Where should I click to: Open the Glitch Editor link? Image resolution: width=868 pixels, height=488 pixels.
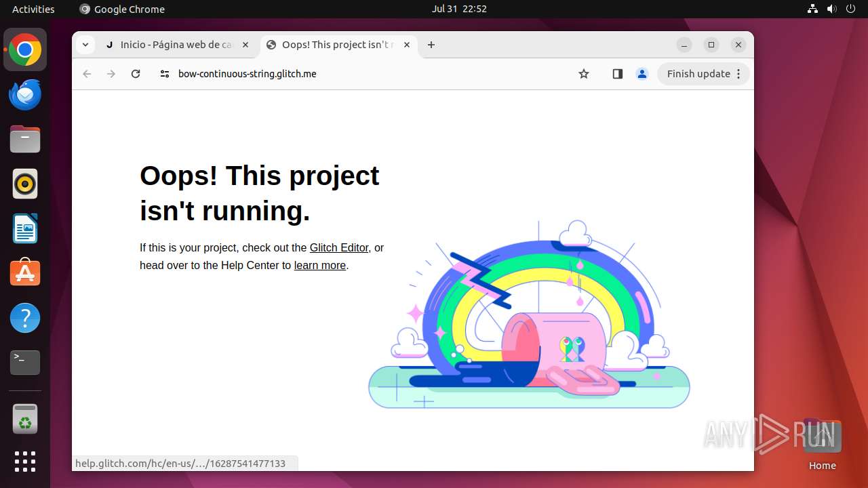point(339,248)
